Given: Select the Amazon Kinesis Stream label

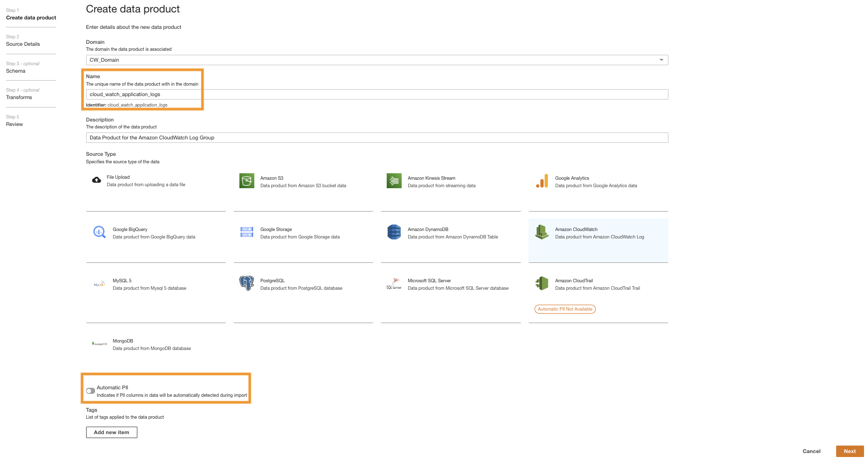Looking at the screenshot, I should pyautogui.click(x=432, y=178).
